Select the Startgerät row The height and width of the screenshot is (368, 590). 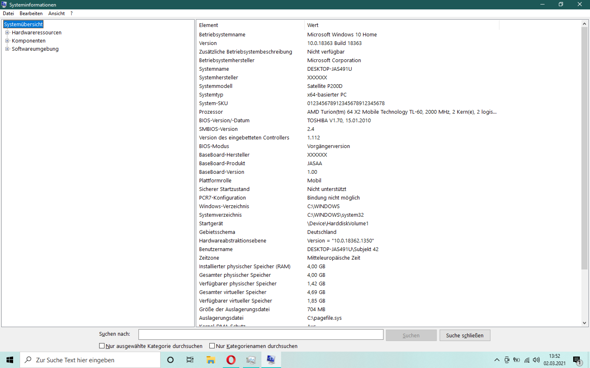coord(348,224)
